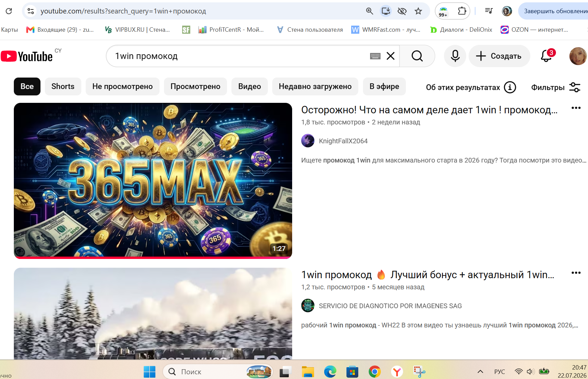Open more options for Осторожно! video

point(576,108)
